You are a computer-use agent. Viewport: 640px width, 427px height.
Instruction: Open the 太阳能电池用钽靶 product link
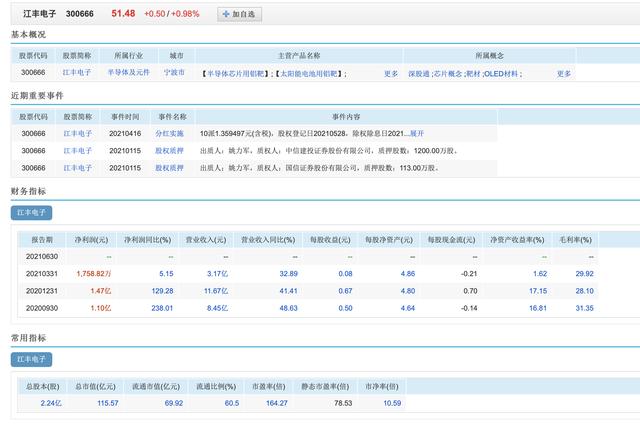309,74
